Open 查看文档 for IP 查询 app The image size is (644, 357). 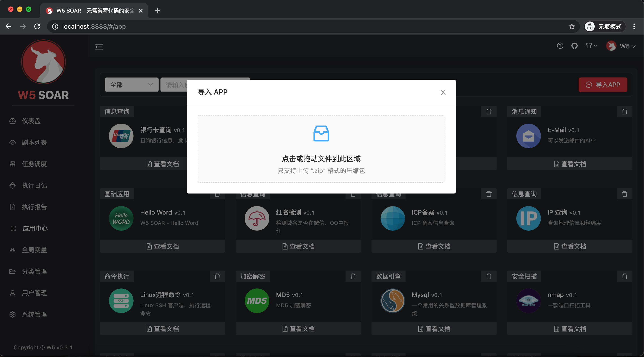click(570, 246)
